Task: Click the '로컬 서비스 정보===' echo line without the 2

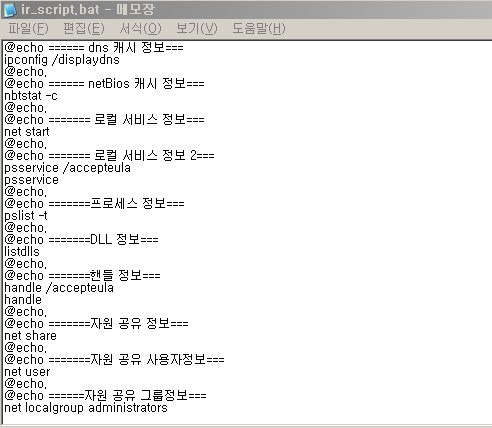Action: [x=104, y=120]
